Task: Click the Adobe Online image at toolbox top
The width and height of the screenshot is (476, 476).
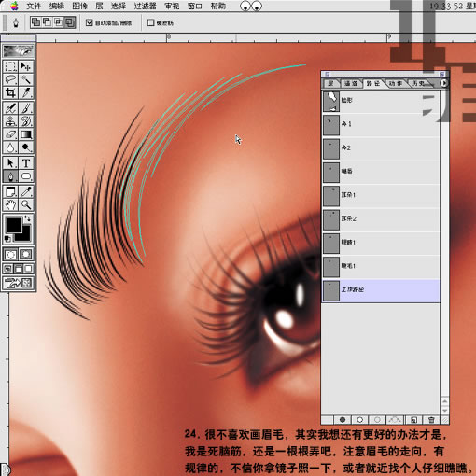Action: click(19, 50)
